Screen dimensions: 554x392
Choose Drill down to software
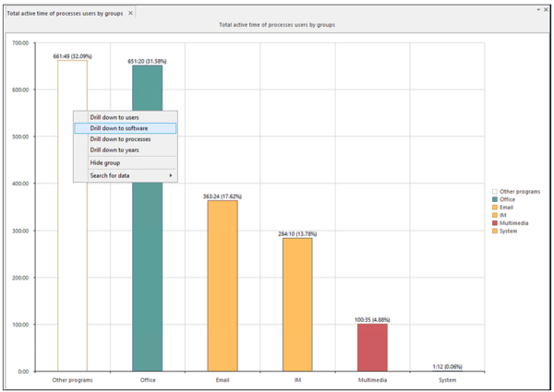pos(119,128)
